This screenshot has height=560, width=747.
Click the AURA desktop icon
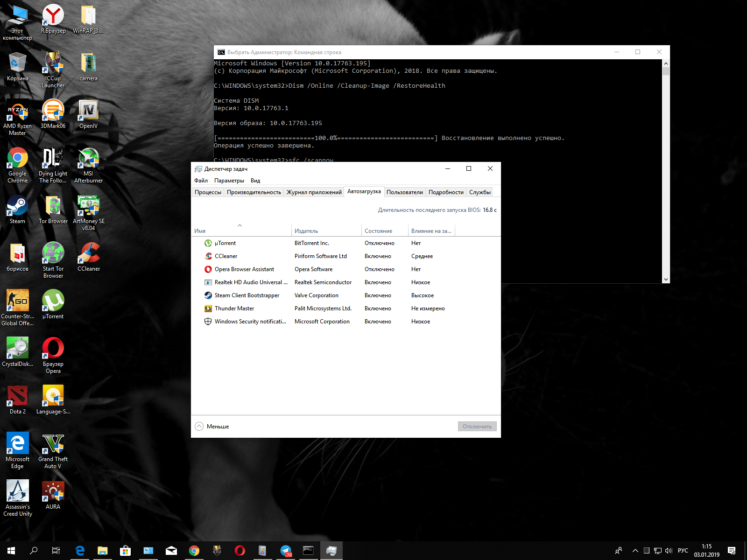pyautogui.click(x=53, y=495)
